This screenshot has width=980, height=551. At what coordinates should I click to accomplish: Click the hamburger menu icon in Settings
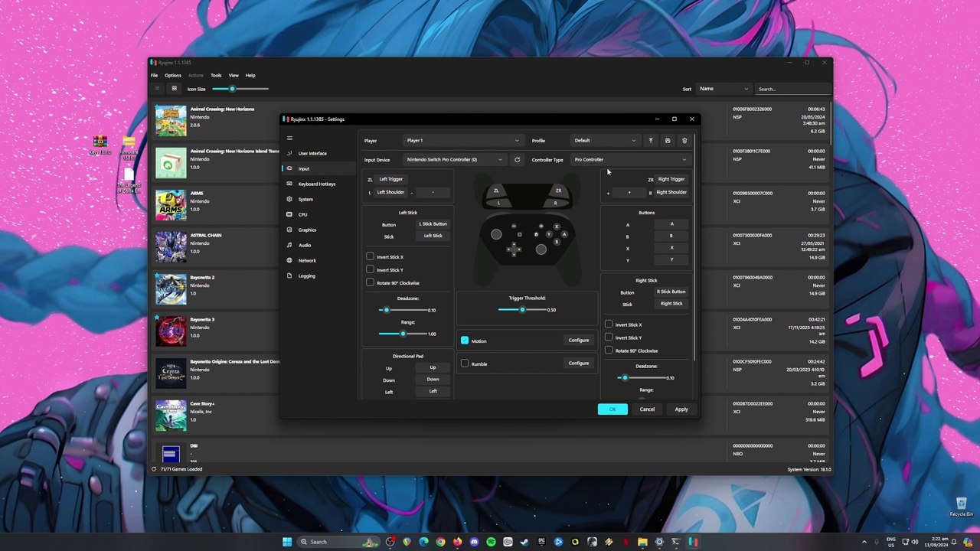click(x=289, y=138)
